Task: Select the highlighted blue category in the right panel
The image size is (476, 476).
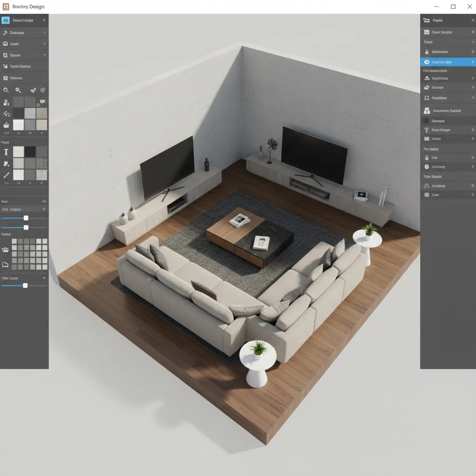Action: coord(448,61)
